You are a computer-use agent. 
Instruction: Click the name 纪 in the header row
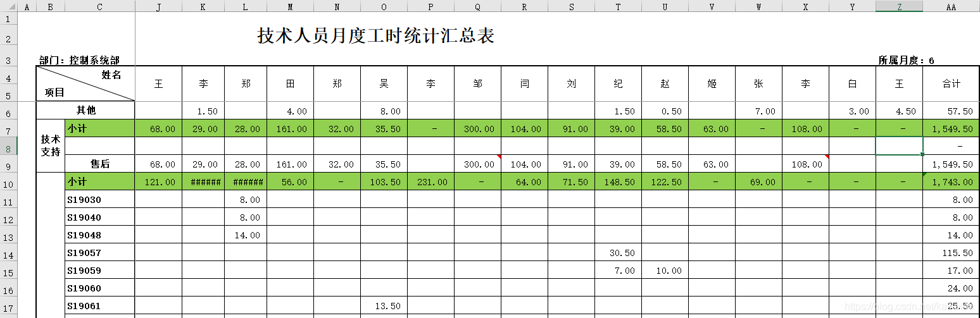pos(618,83)
